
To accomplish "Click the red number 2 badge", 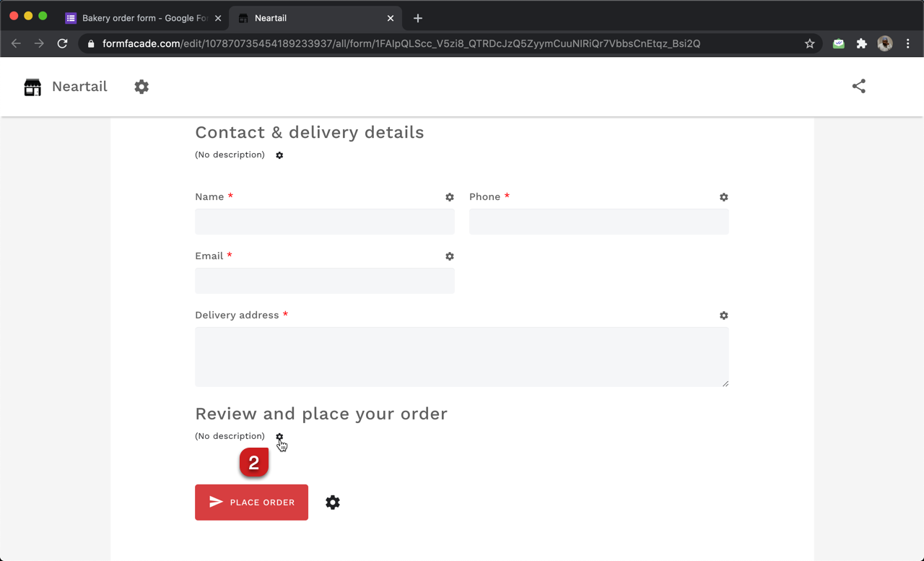I will click(254, 462).
